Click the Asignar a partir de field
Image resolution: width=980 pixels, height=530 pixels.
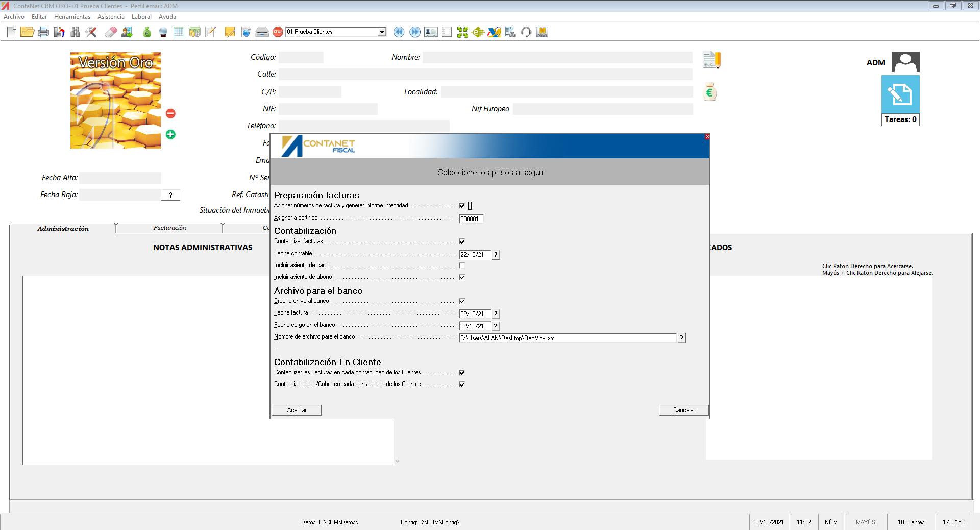(x=471, y=219)
